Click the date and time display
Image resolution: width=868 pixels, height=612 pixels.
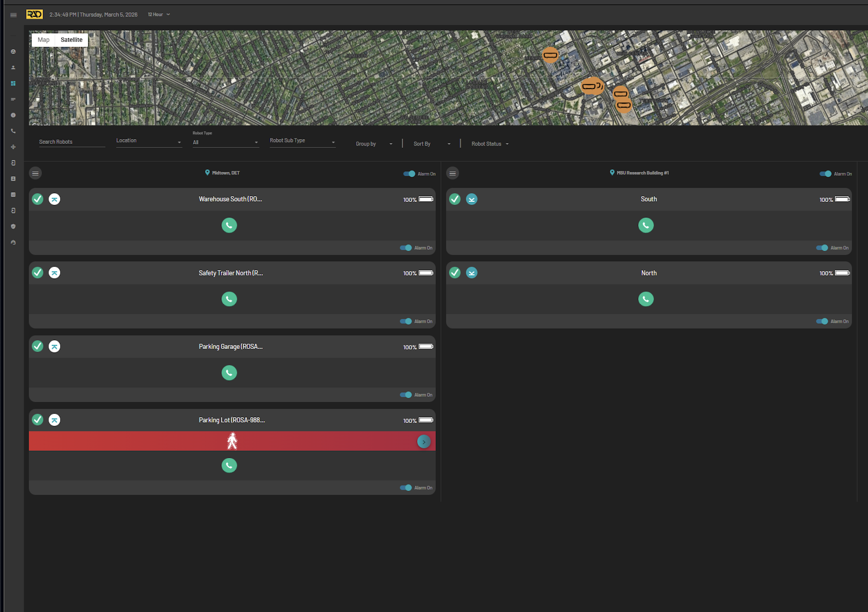(93, 15)
